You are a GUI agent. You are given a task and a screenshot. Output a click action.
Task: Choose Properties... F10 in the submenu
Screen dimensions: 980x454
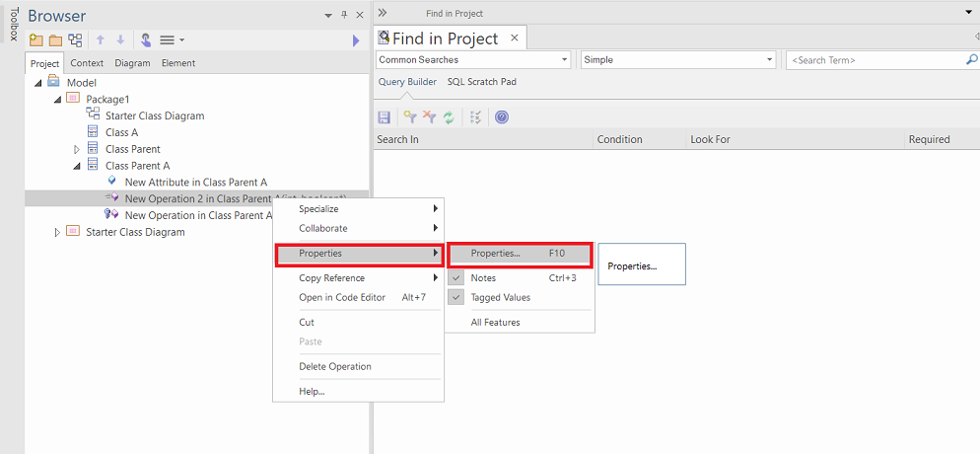[x=519, y=254]
